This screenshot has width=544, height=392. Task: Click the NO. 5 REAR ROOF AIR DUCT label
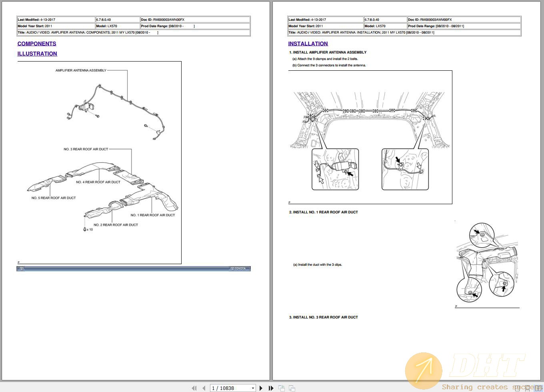point(54,198)
